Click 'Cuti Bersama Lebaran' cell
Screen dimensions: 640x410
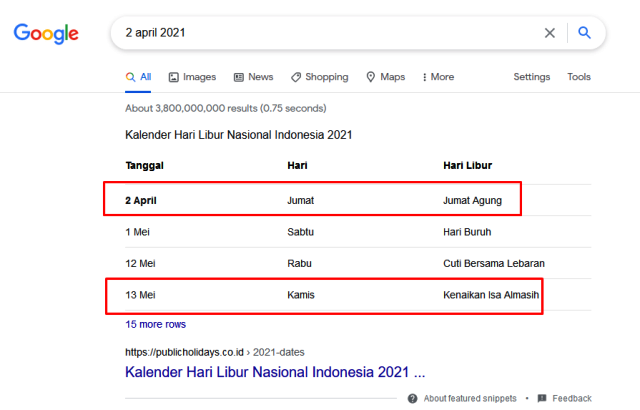pos(494,264)
